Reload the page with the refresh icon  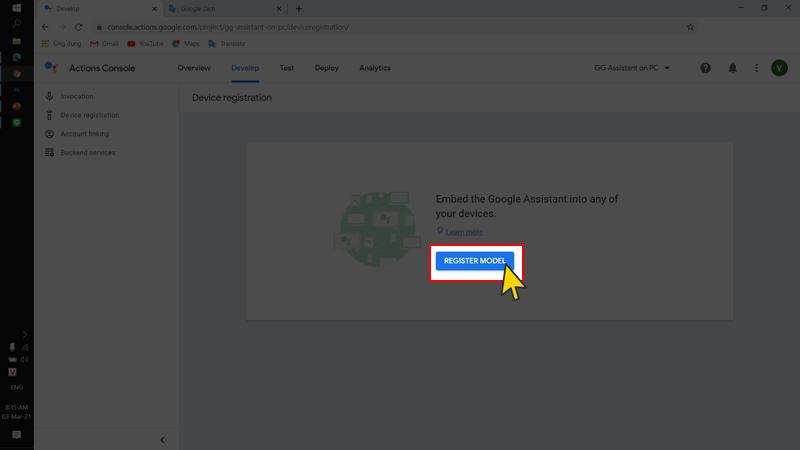click(x=78, y=27)
